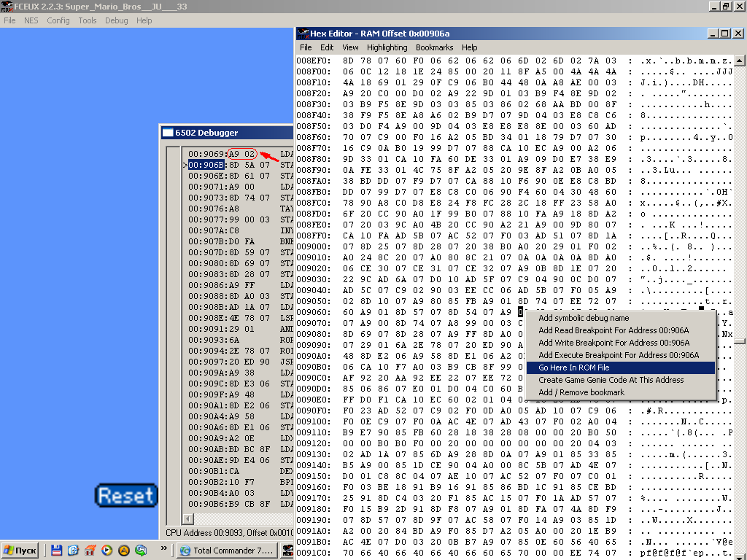Screen dimensions: 747x560
Task: Restore the FCEUX main window
Action: [726, 6]
